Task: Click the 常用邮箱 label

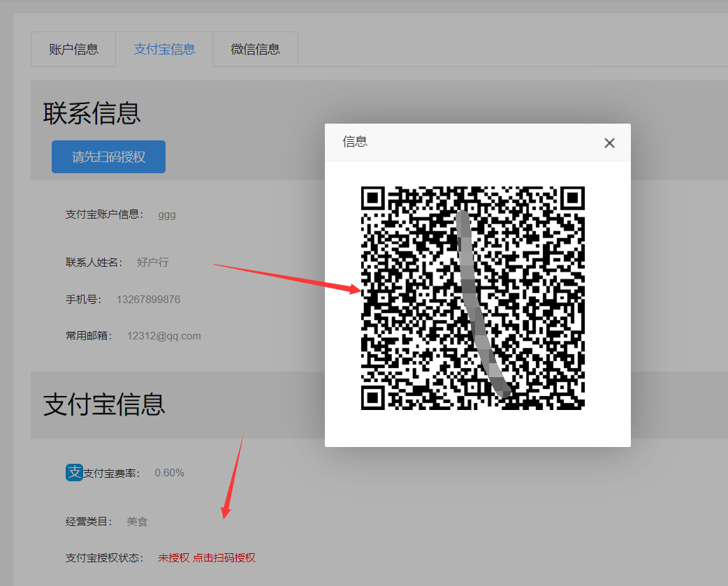Action: (x=89, y=336)
